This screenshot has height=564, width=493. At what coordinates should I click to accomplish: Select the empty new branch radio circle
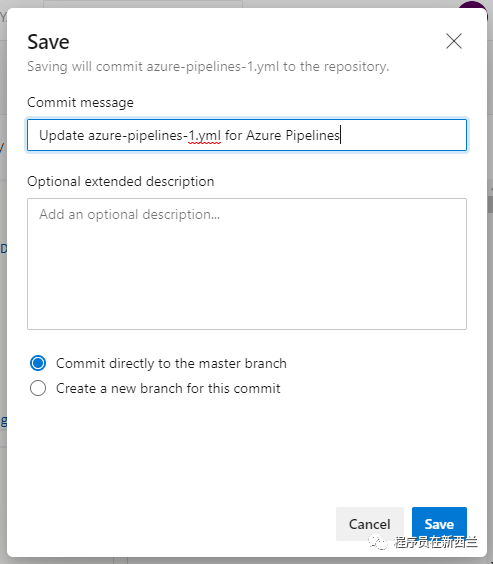tap(38, 388)
